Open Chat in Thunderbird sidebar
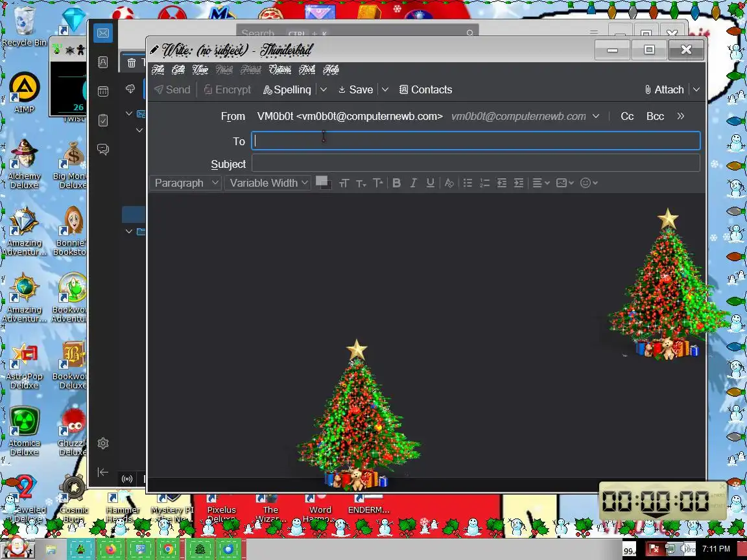This screenshot has width=747, height=560. point(103,149)
